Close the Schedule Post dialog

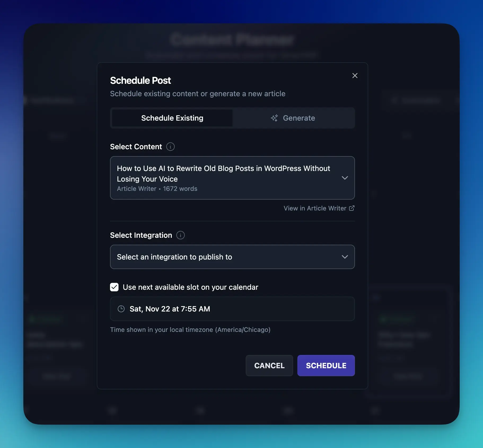355,76
